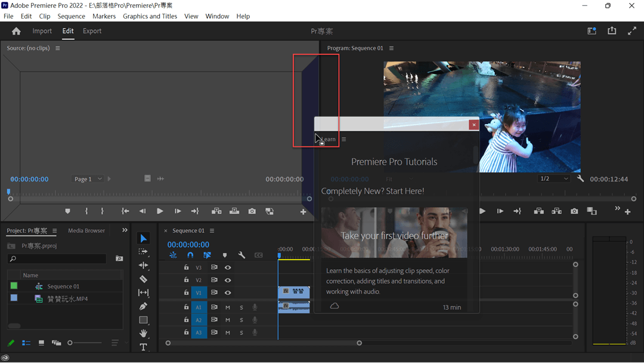
Task: Open the Graphics and Titles menu
Action: (150, 16)
